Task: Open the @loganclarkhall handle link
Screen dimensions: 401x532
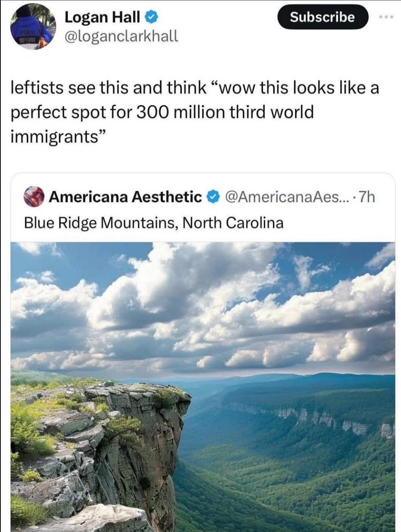Action: pos(121,36)
